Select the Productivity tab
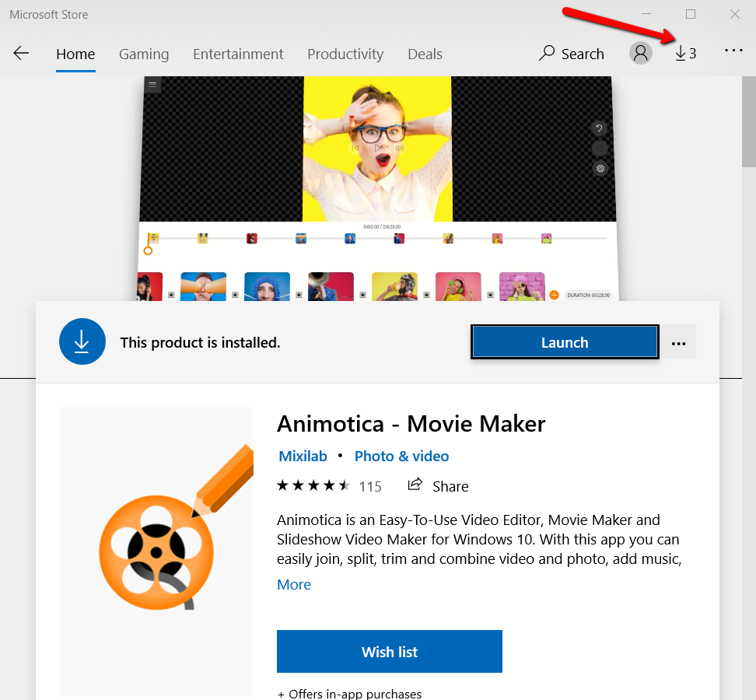 [x=345, y=54]
